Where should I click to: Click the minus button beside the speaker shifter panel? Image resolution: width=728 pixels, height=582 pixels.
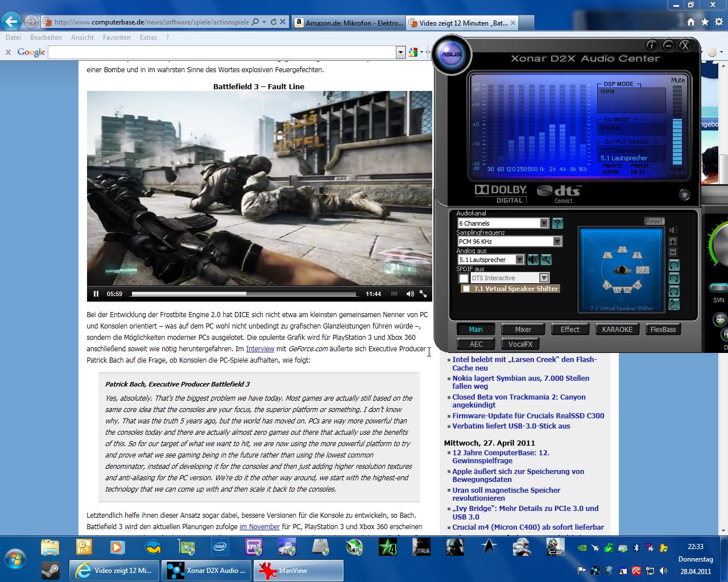pos(673,252)
